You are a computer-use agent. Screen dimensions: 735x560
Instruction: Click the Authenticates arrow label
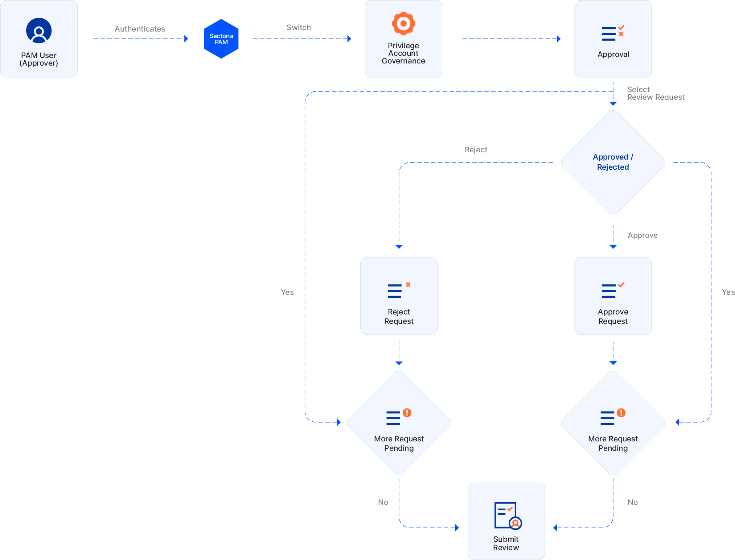(x=140, y=29)
